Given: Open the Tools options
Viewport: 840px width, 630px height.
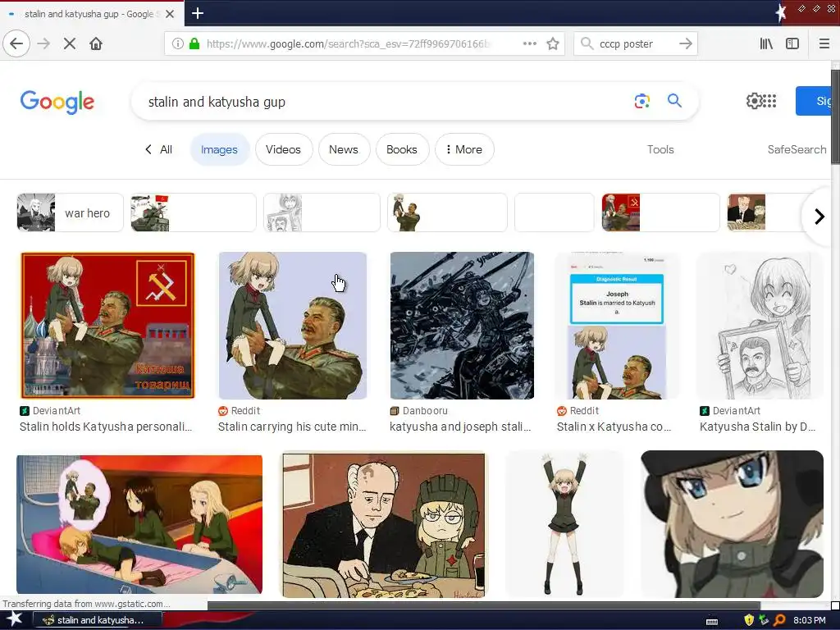Looking at the screenshot, I should click(660, 149).
